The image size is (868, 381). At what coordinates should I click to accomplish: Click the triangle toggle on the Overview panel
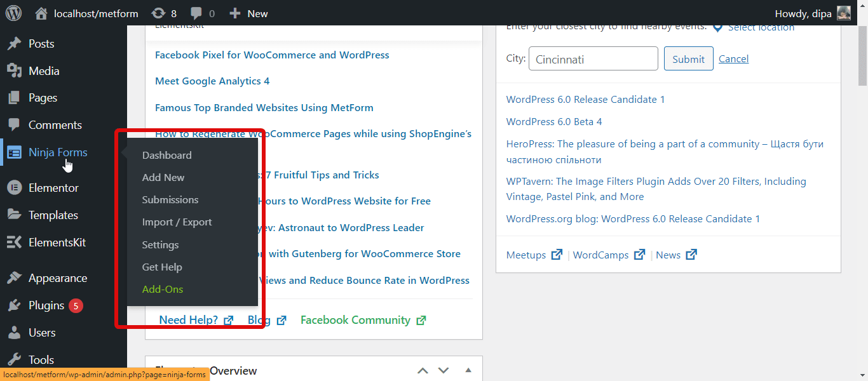pos(468,370)
